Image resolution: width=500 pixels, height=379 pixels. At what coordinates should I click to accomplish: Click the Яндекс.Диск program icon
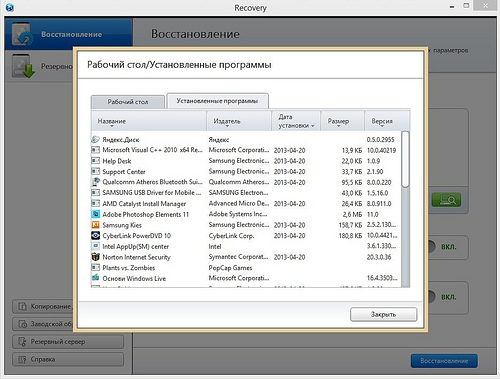point(96,139)
